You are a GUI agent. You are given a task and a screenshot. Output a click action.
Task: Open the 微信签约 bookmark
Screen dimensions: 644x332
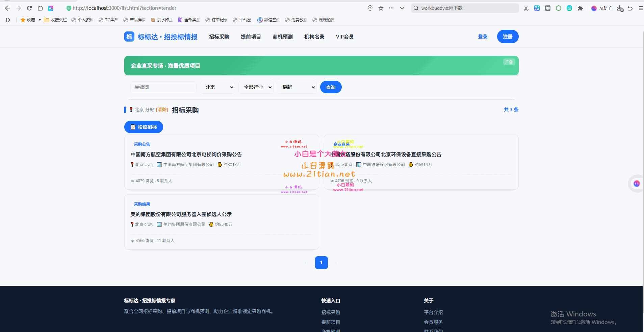point(268,20)
